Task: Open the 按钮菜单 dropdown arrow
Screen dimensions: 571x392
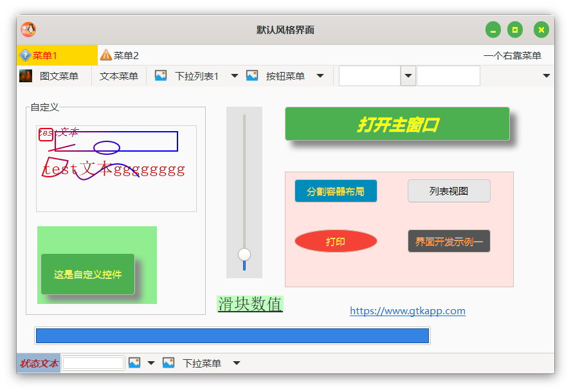Action: pyautogui.click(x=320, y=76)
